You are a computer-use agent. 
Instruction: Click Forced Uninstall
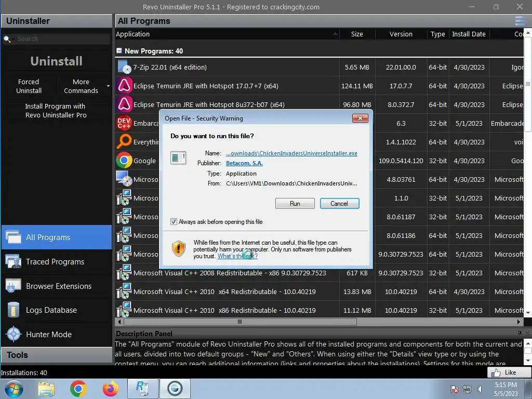click(x=29, y=86)
